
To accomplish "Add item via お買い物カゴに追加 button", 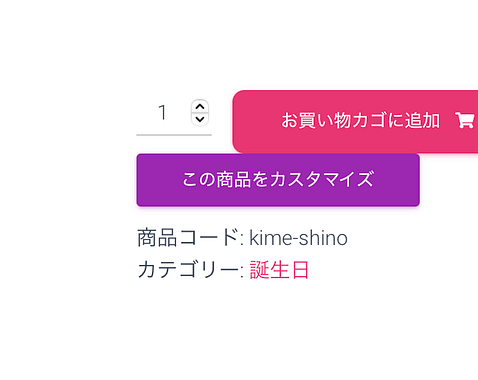I will 355,121.
